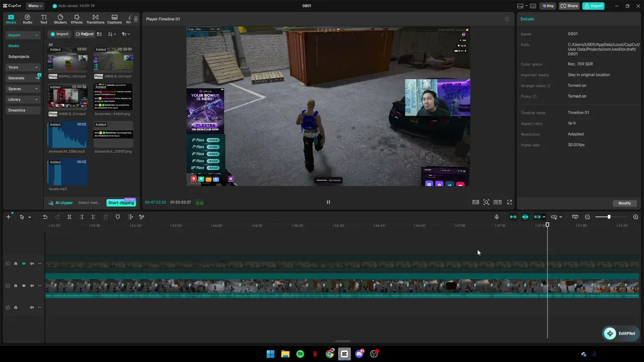This screenshot has width=644, height=362.
Task: Click the Import media button
Action: click(59, 34)
